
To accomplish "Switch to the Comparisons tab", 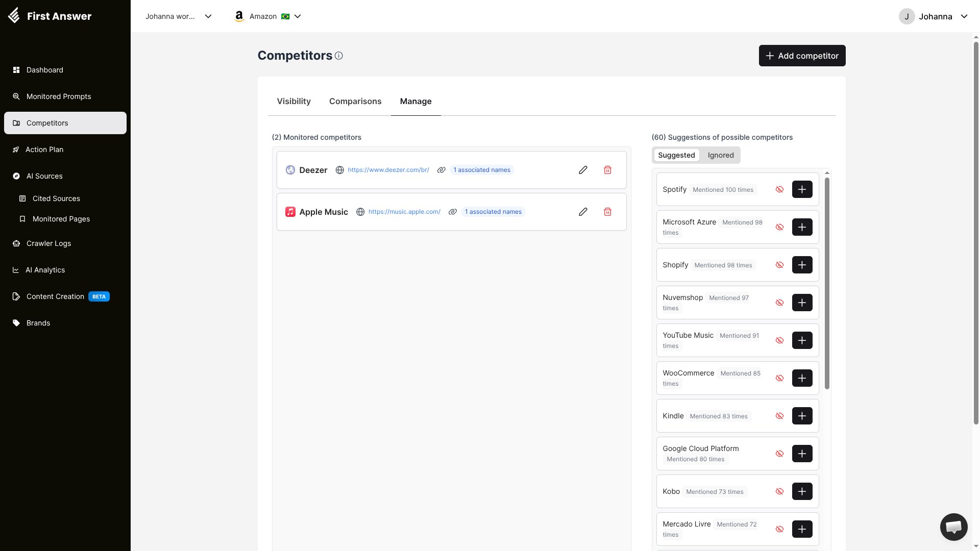I will pyautogui.click(x=355, y=102).
